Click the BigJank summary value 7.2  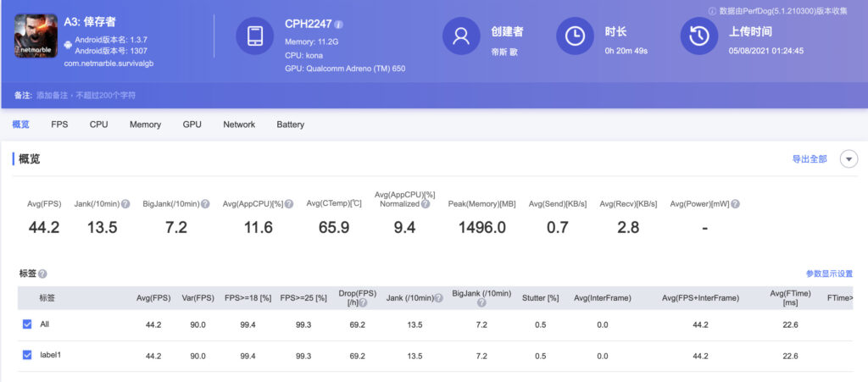[x=176, y=227]
